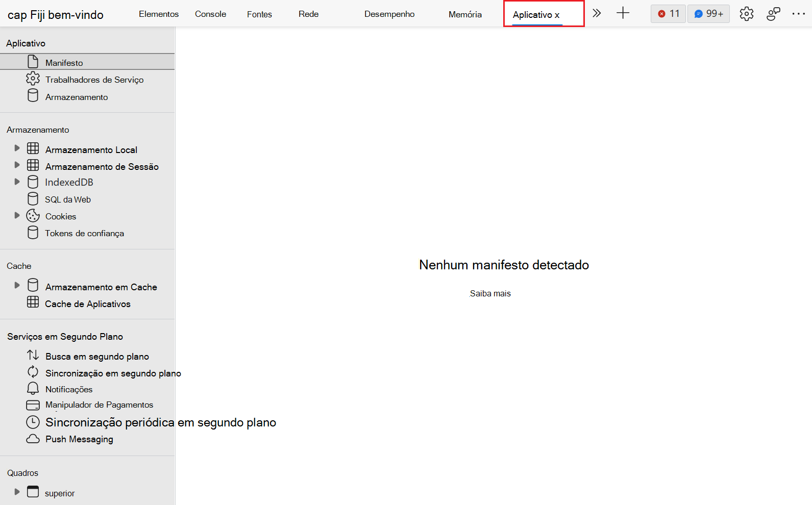Click the Cookies cookie icon
This screenshot has width=812, height=505.
coord(33,216)
